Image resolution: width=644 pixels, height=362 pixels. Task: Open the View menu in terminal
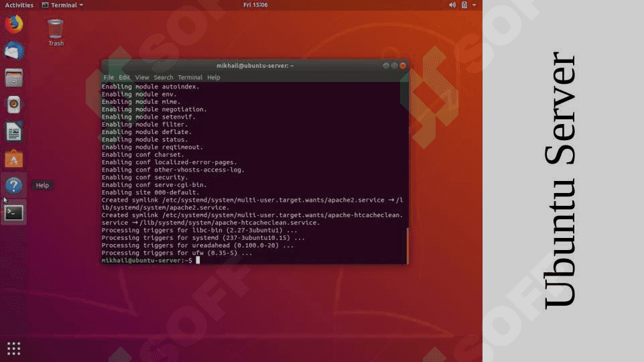(142, 77)
